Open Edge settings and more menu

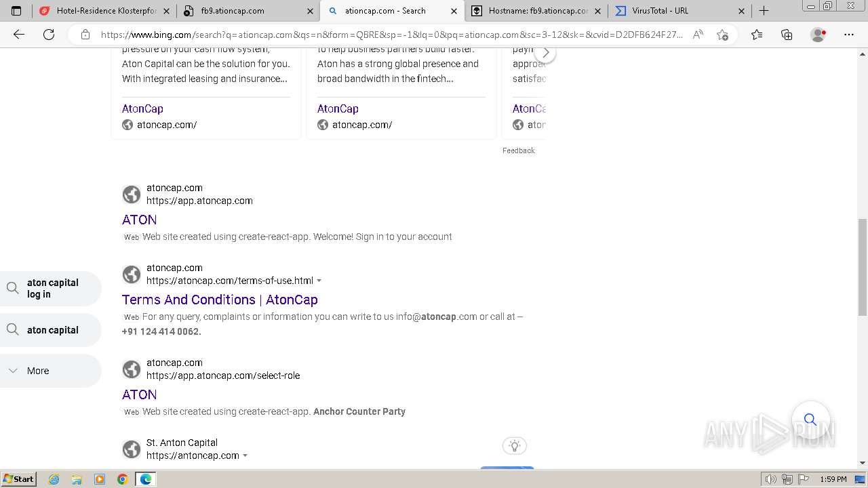point(849,35)
